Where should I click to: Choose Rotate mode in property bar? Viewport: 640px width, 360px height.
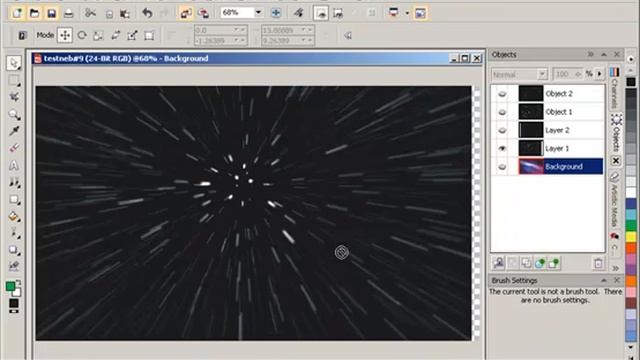click(82, 35)
